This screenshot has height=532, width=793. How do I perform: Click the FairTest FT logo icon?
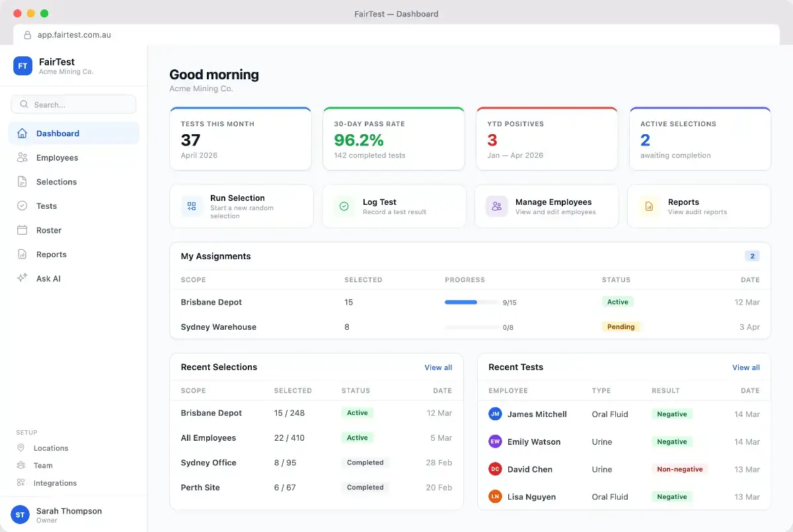pyautogui.click(x=22, y=66)
